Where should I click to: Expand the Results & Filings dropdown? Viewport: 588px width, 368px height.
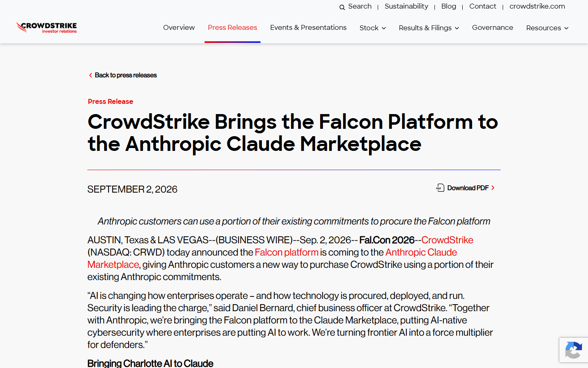(429, 28)
